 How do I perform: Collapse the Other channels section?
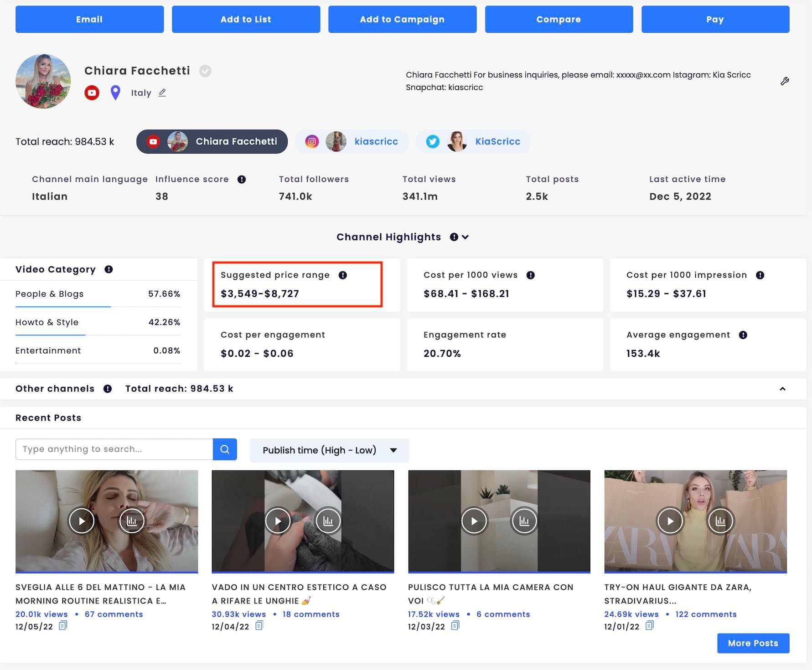(782, 389)
